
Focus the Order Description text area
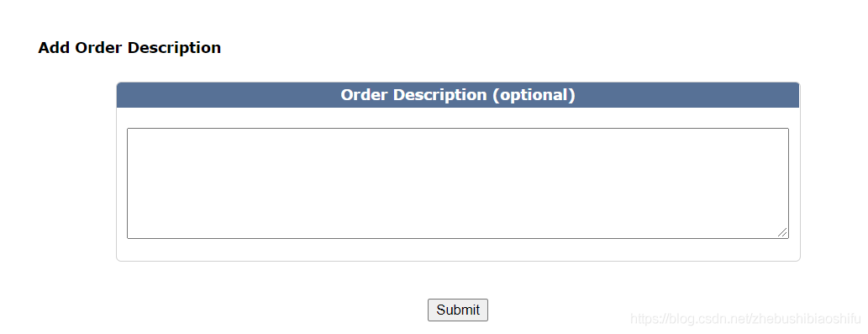pyautogui.click(x=458, y=183)
